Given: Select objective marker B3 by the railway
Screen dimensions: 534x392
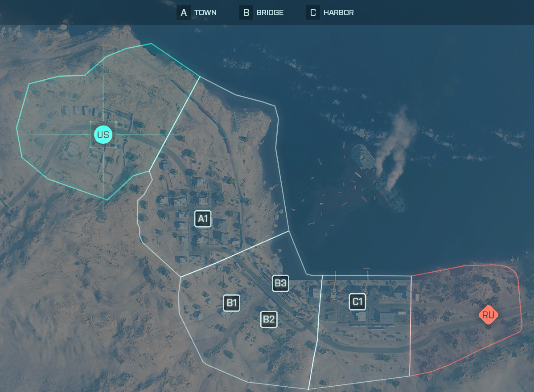Looking at the screenshot, I should (280, 283).
